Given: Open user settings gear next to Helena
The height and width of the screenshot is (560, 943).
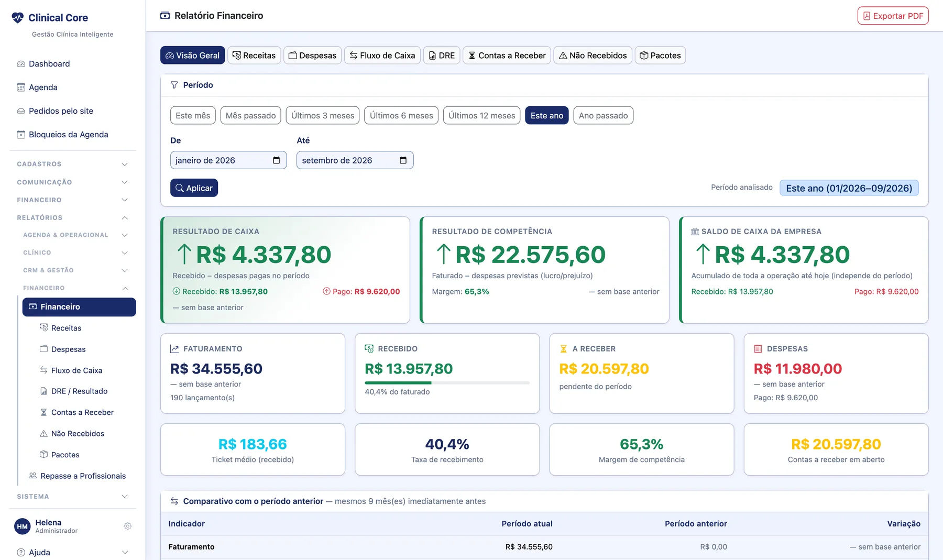Looking at the screenshot, I should [127, 526].
